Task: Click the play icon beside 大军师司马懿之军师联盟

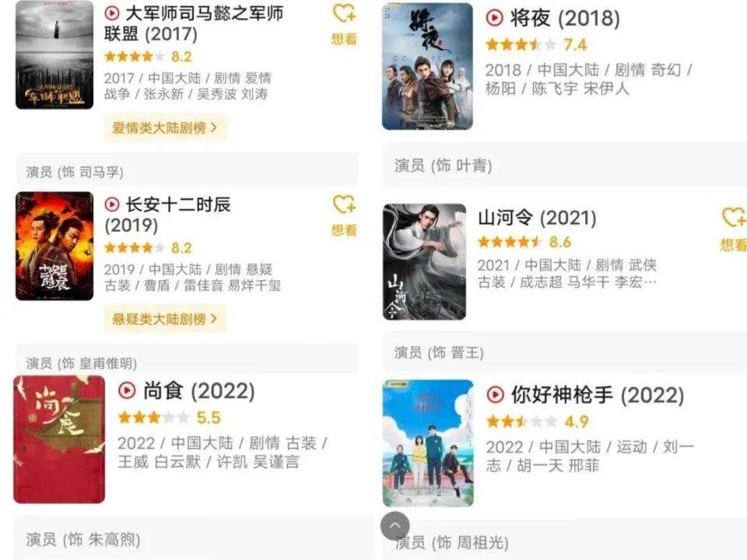Action: pos(112,13)
